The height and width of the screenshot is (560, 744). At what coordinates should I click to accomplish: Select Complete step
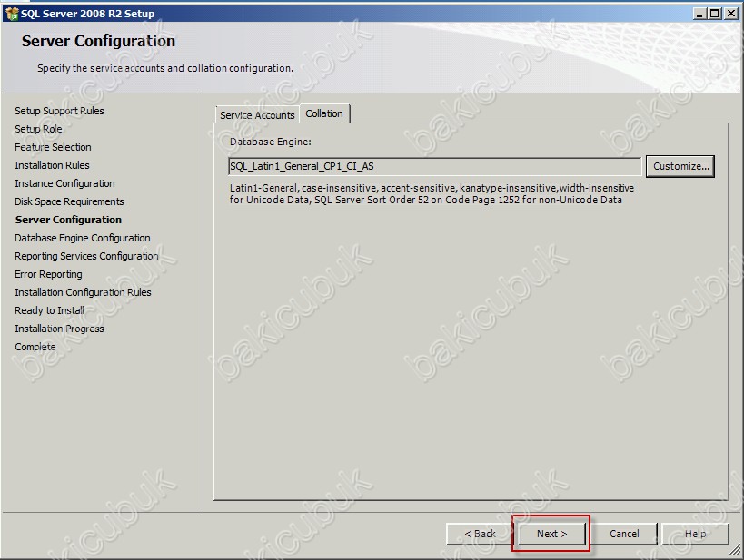pos(35,347)
